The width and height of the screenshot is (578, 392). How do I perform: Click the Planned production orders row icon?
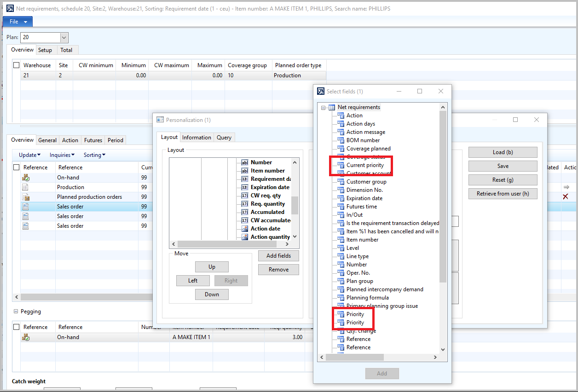coord(26,197)
